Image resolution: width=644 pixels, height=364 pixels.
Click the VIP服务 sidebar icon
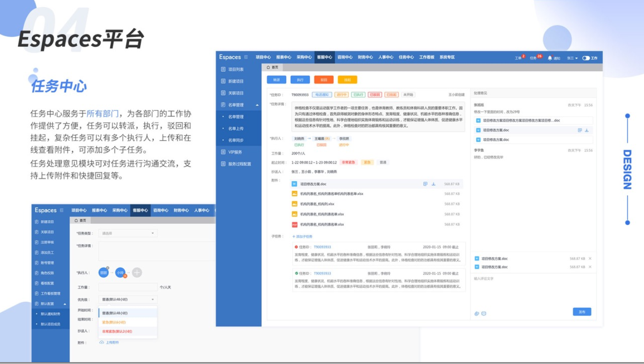(x=223, y=152)
